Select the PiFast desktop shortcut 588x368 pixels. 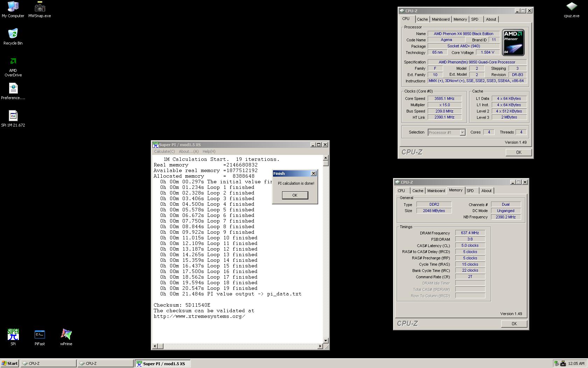tap(40, 337)
